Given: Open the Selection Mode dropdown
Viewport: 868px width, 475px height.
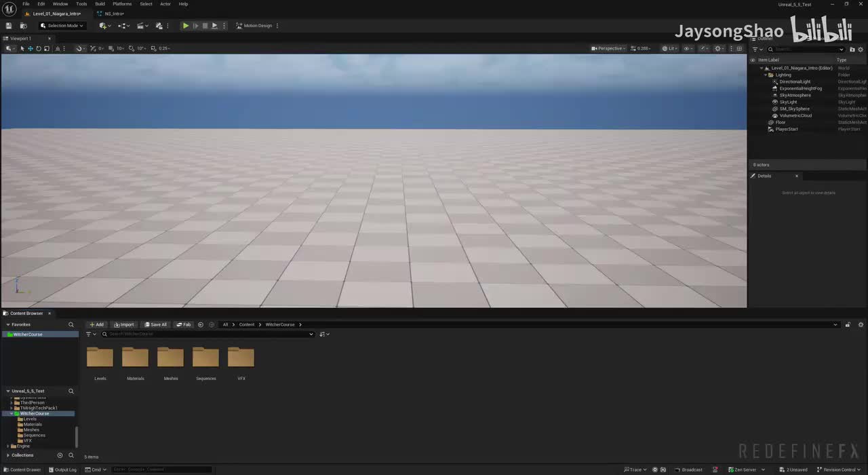Looking at the screenshot, I should coord(62,26).
